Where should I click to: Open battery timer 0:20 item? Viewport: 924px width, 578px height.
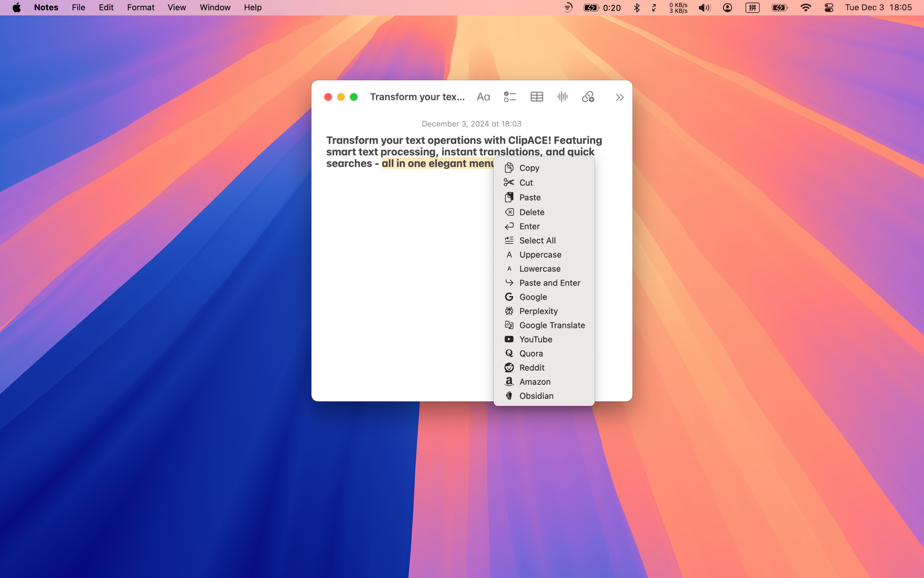(602, 8)
